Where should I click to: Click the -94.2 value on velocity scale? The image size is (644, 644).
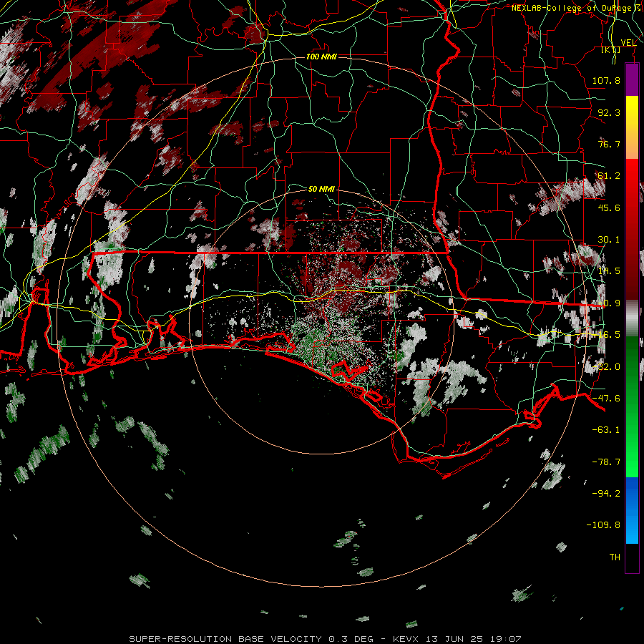(x=606, y=493)
